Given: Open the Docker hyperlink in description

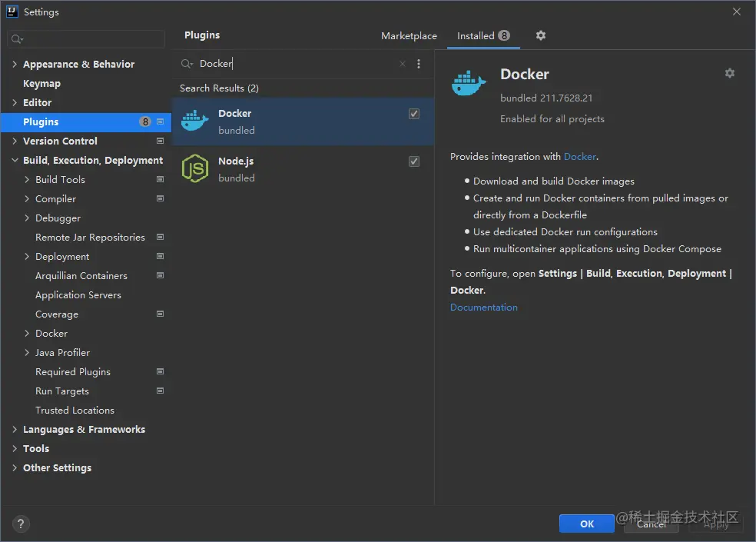Looking at the screenshot, I should (580, 156).
